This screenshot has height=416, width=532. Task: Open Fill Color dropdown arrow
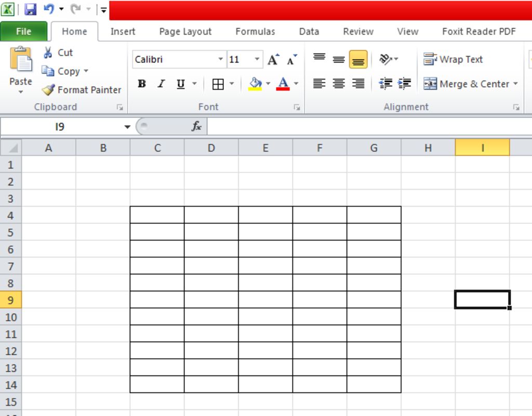click(x=269, y=84)
